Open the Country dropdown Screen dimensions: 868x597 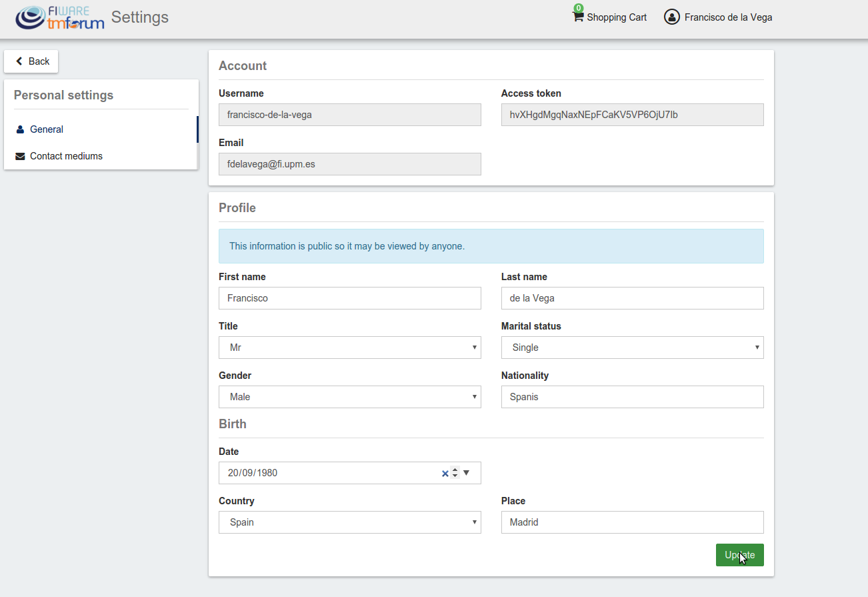[350, 522]
